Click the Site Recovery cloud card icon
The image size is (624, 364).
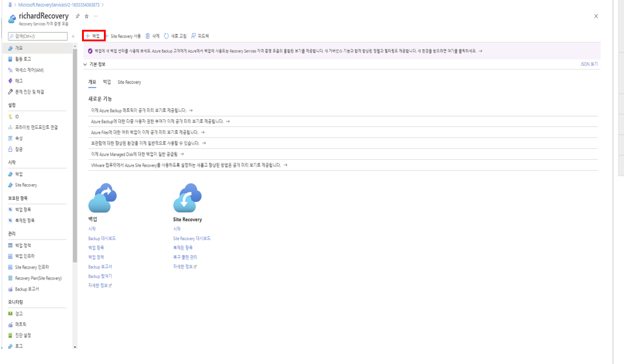(187, 197)
